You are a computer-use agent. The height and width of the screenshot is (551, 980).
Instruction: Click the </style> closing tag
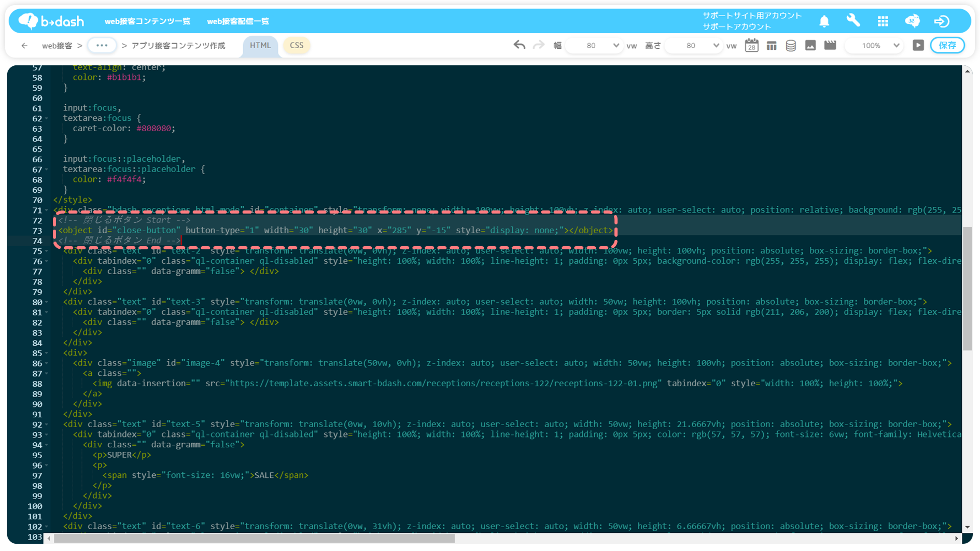pos(73,200)
